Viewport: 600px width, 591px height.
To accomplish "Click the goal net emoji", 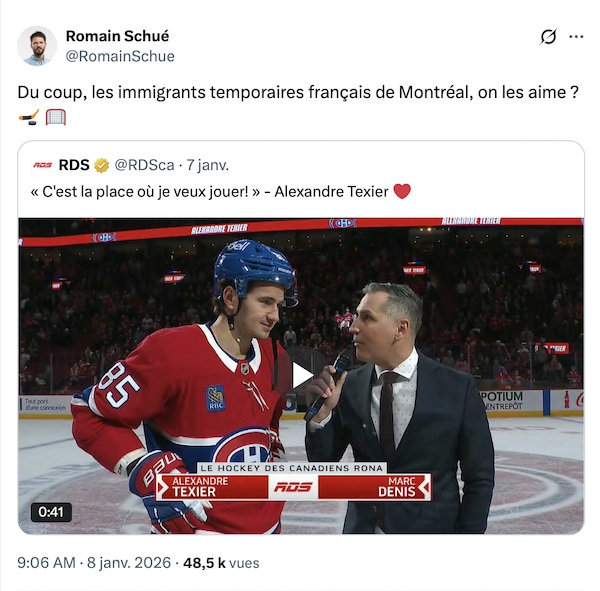I will tap(56, 118).
